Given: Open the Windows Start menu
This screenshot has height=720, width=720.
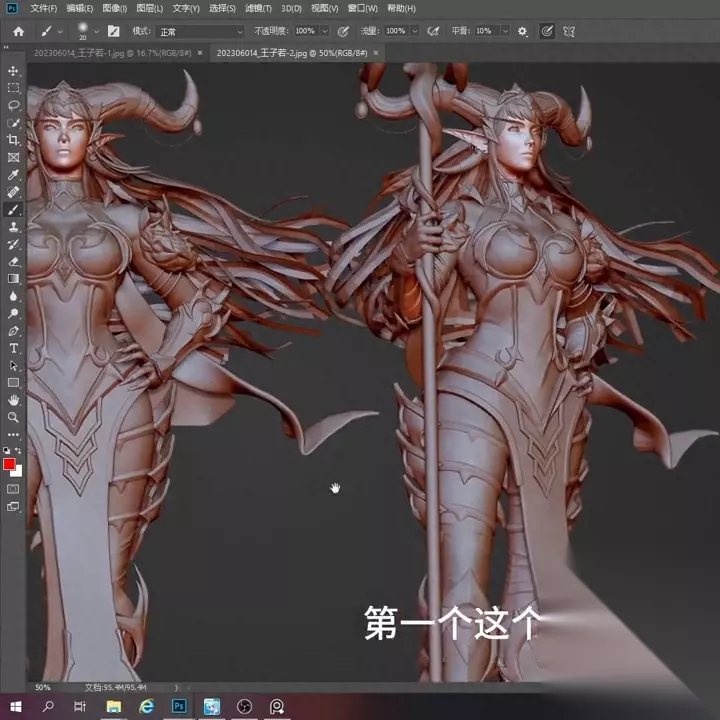Looking at the screenshot, I should point(16,706).
